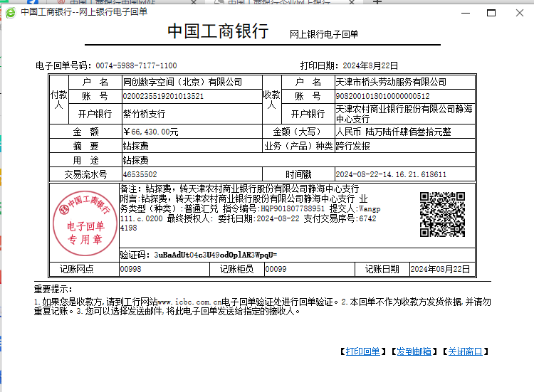534x392 pixels.
Task: Select verification code 3uBaAdUt04c3U49od0plAR3WpqU=
Action: pyautogui.click(x=216, y=255)
